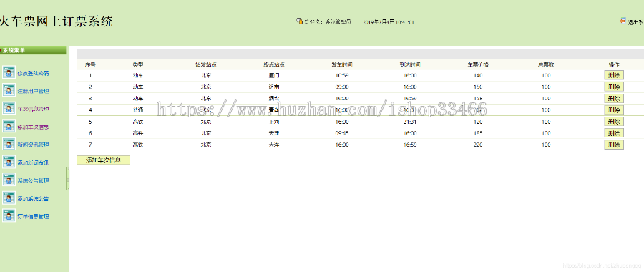Open the 修改登陆密码 page link
The image size is (644, 272).
tap(33, 74)
